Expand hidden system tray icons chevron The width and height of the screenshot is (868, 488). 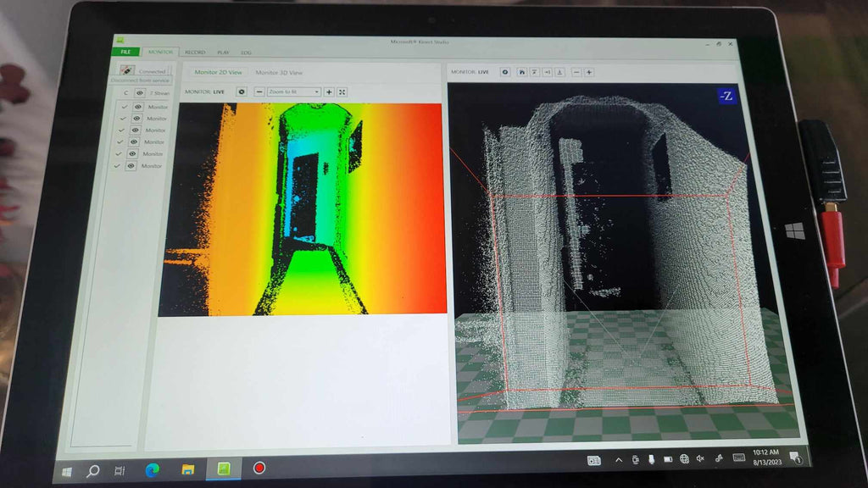pos(618,460)
